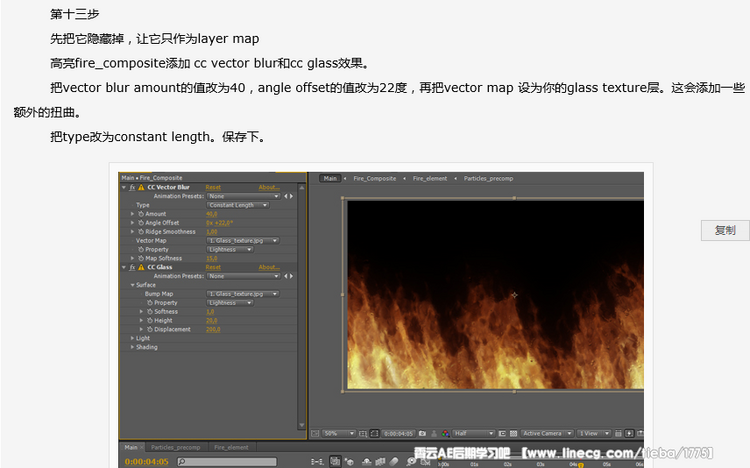Click Height value 20.0
The image size is (750, 468).
(211, 321)
